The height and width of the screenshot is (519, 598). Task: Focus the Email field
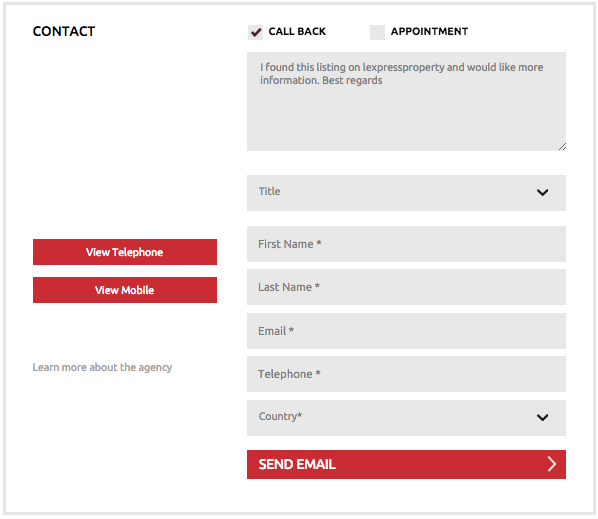point(406,331)
